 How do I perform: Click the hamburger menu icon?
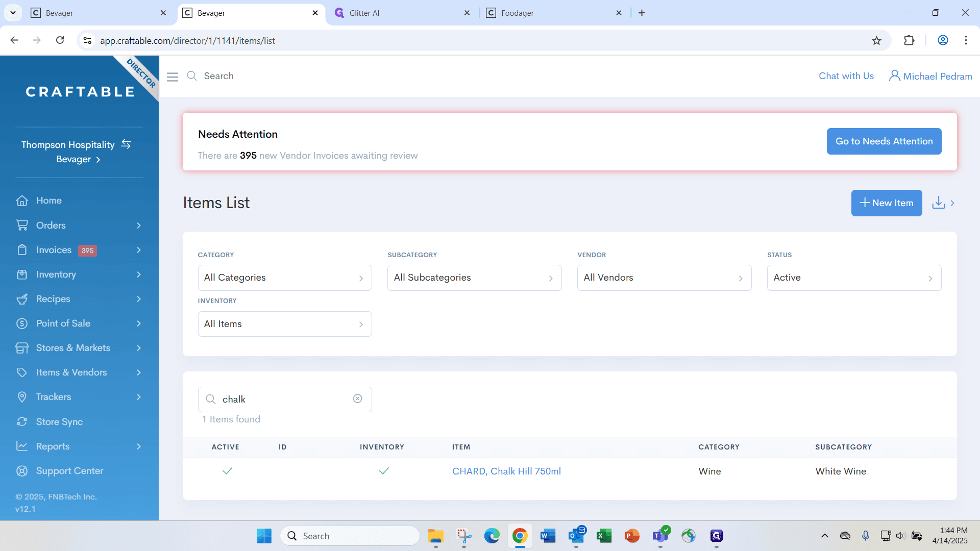[173, 77]
